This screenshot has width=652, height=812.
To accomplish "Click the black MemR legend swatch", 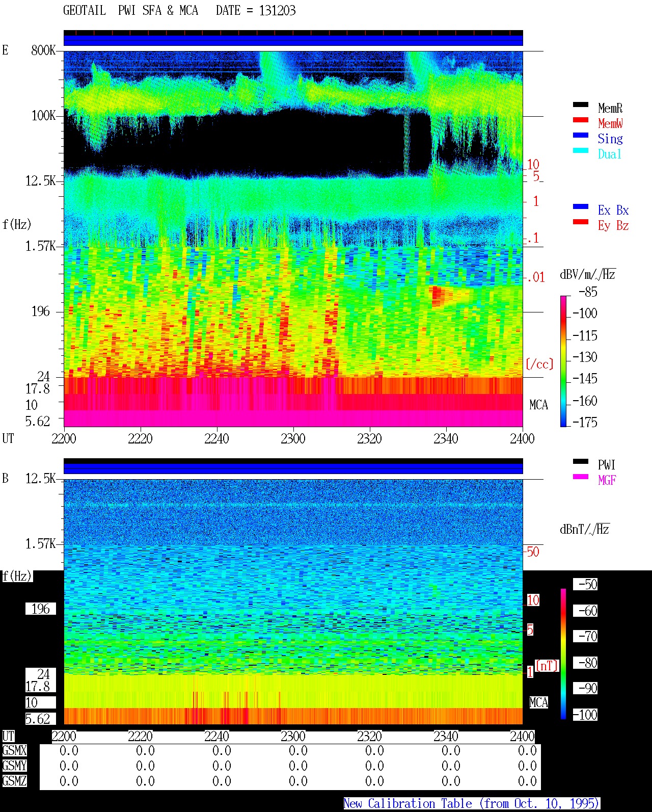I will tap(581, 104).
